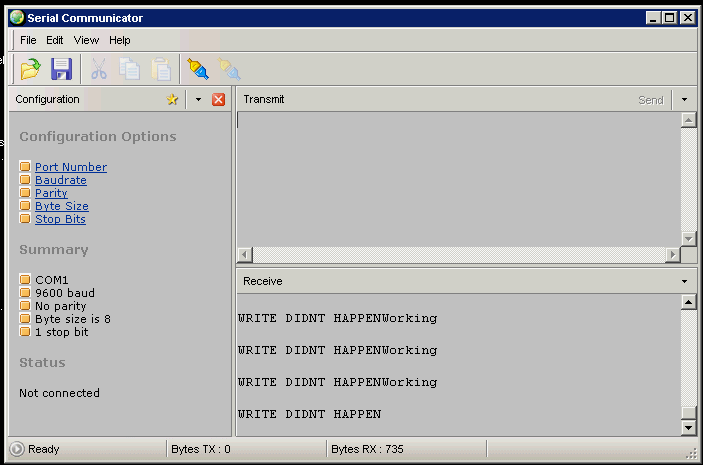Screen dimensions: 703x465
Task: Click the Disconnect plug icon
Action: click(229, 69)
